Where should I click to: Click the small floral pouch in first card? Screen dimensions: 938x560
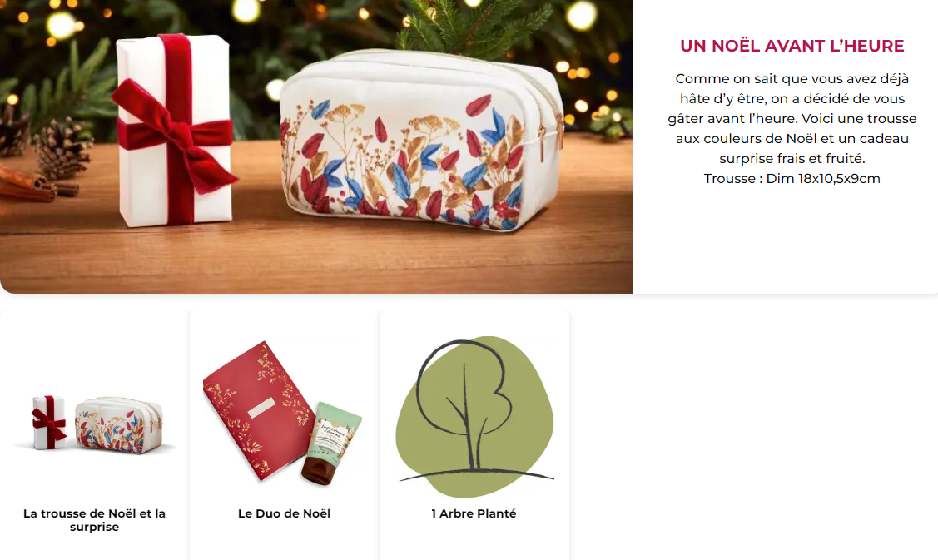[x=118, y=425]
